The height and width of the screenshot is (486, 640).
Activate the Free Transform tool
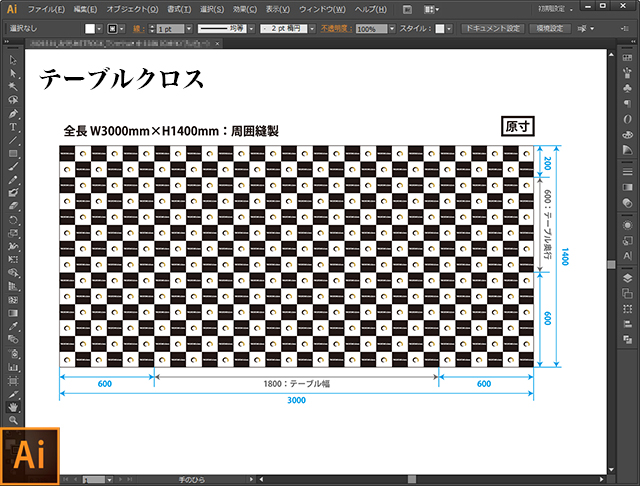pyautogui.click(x=13, y=260)
